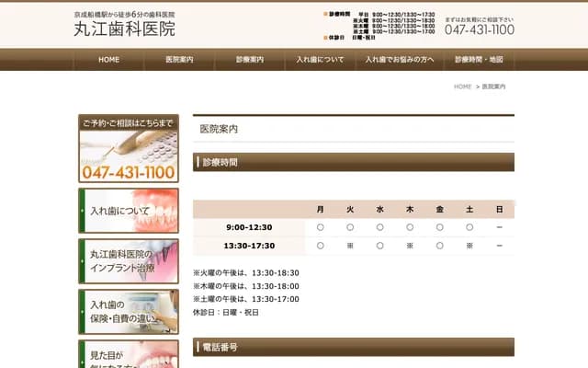The height and width of the screenshot is (368, 588).
Task: Open the インプラント治療 sidebar banner
Action: click(x=129, y=261)
